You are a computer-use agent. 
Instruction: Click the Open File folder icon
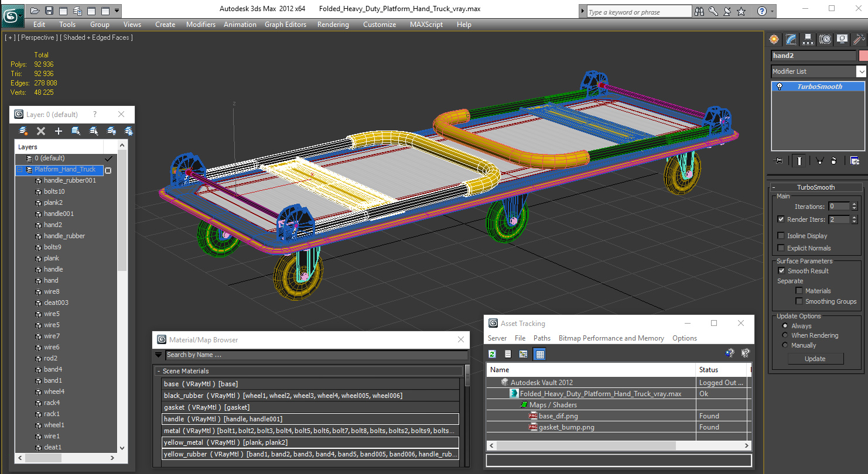click(x=35, y=11)
